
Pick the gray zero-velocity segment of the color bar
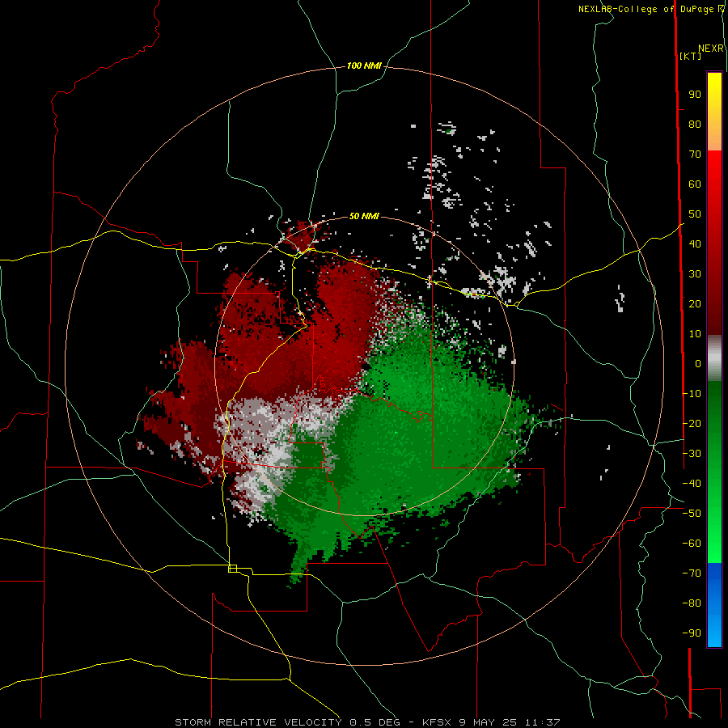[714, 358]
